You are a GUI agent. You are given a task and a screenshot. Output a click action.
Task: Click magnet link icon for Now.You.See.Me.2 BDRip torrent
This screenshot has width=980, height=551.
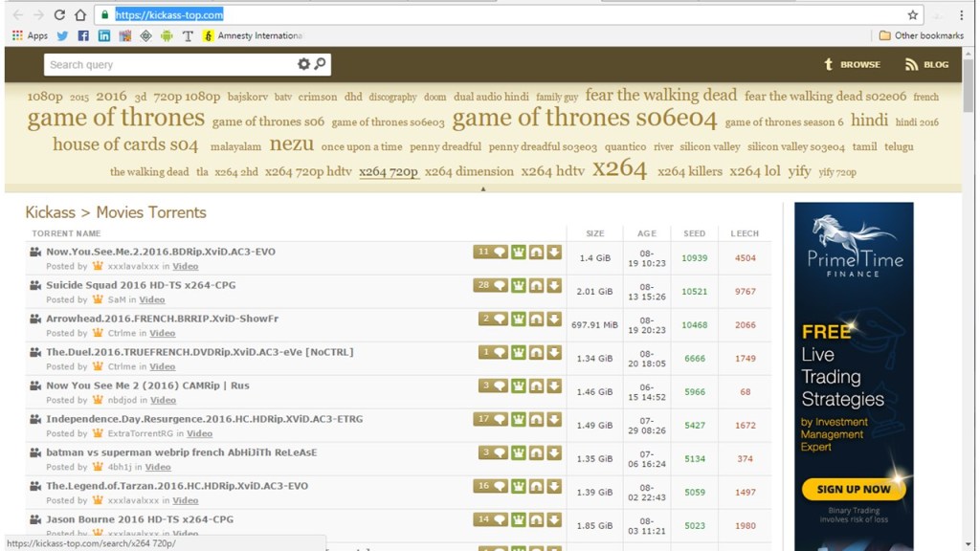[537, 253]
